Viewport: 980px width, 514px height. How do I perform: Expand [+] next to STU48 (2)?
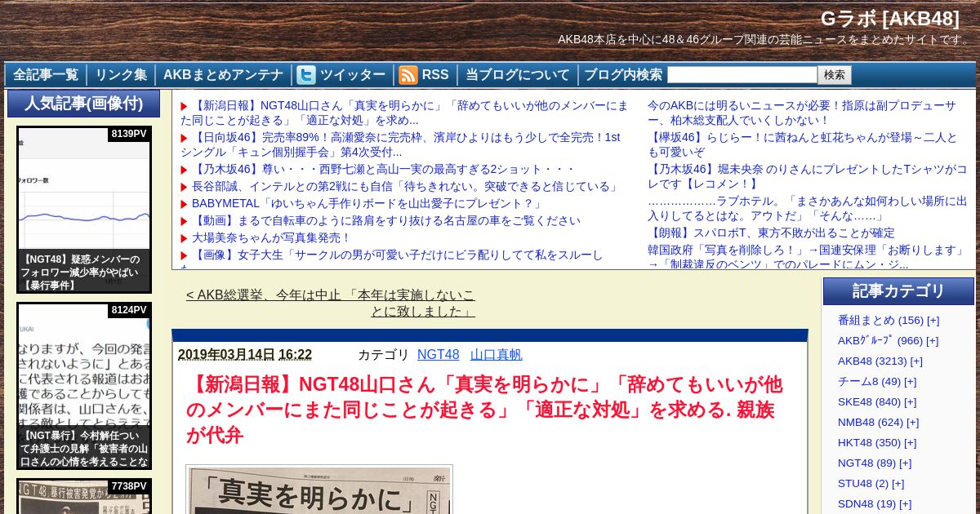898,484
